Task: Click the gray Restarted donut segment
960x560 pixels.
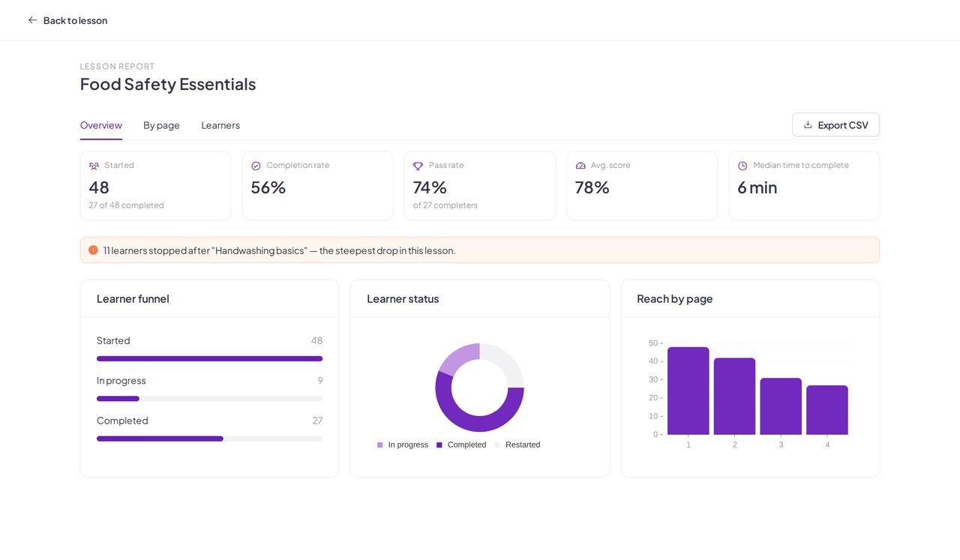Action: [507, 361]
